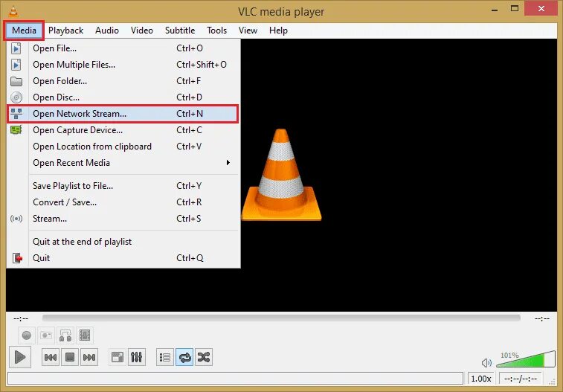
Task: Open the Help menu
Action: pyautogui.click(x=278, y=30)
